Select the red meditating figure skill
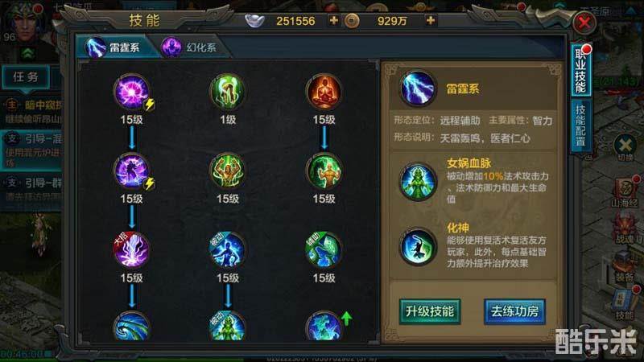The width and height of the screenshot is (644, 362). (324, 92)
